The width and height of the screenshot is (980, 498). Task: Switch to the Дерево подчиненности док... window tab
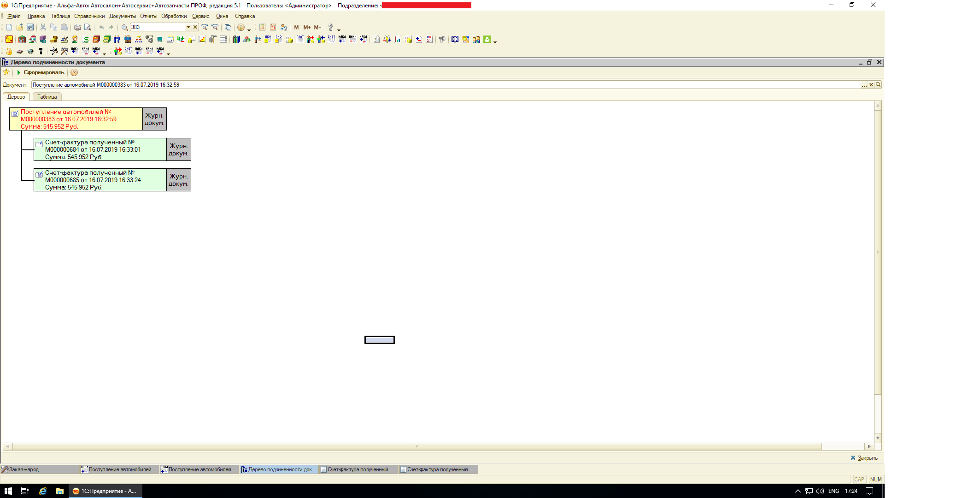click(279, 469)
